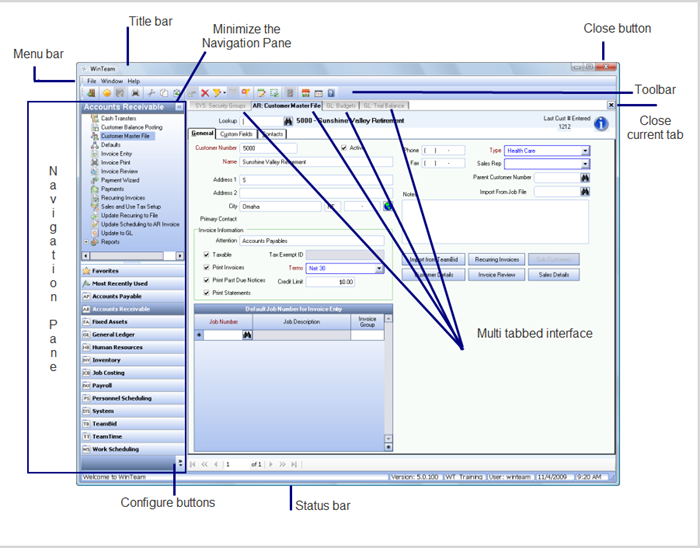
Task: Click the Sales Details button
Action: pyautogui.click(x=553, y=274)
